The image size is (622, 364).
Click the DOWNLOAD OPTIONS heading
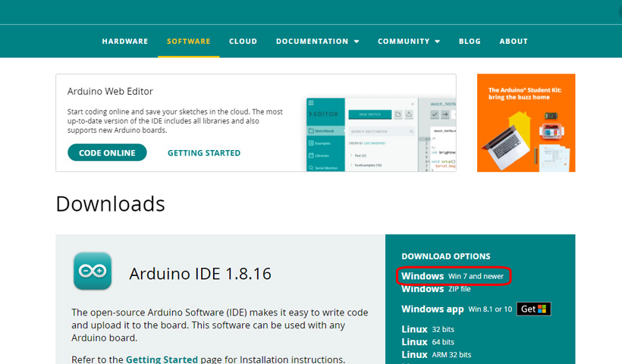point(446,256)
